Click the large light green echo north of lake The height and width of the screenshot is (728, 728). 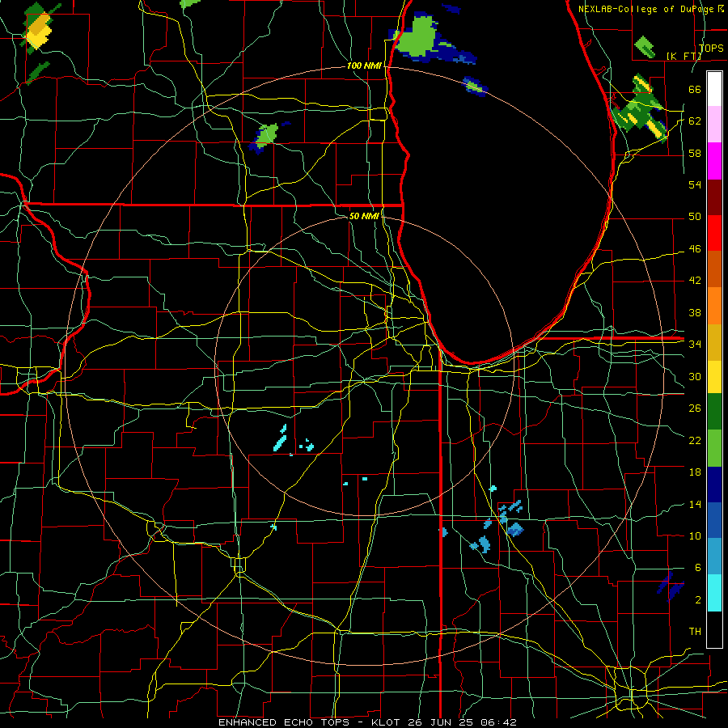417,36
